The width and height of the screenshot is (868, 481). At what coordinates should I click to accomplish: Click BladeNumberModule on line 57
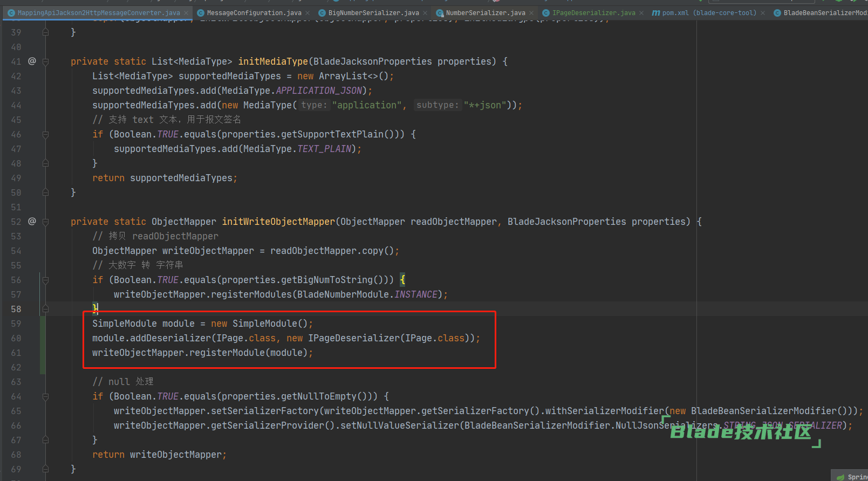343,294
